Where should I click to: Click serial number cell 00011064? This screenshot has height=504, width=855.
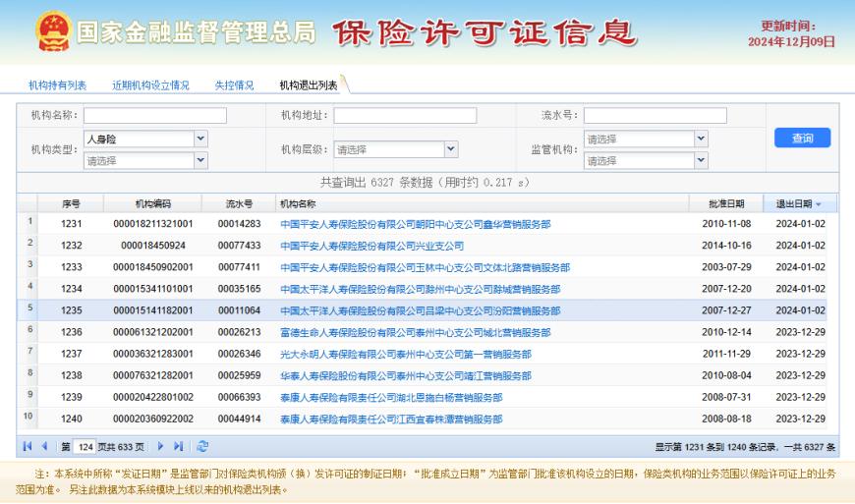tap(240, 310)
